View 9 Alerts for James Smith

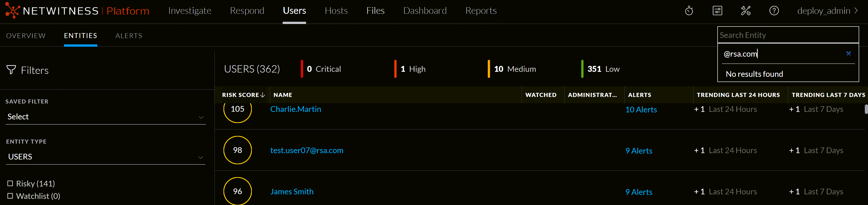click(639, 192)
